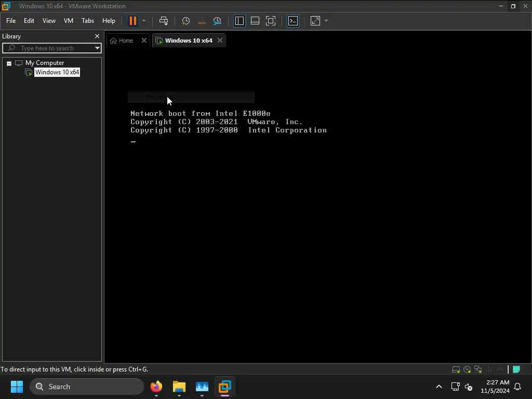Image resolution: width=532 pixels, height=399 pixels.
Task: Open the VM menu
Action: 69,21
